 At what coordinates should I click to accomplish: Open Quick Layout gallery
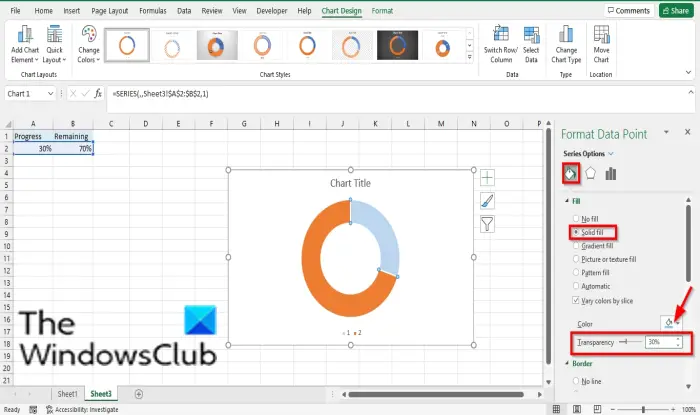point(54,45)
